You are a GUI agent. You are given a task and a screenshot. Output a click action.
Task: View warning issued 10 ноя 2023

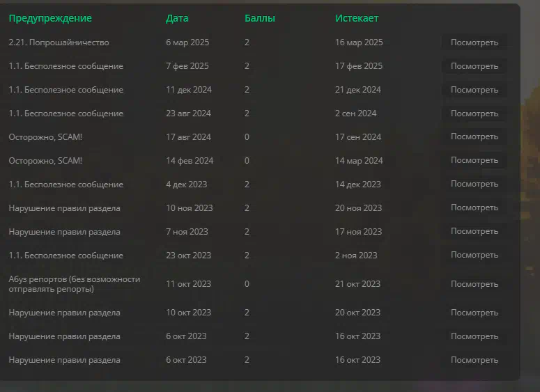click(475, 208)
